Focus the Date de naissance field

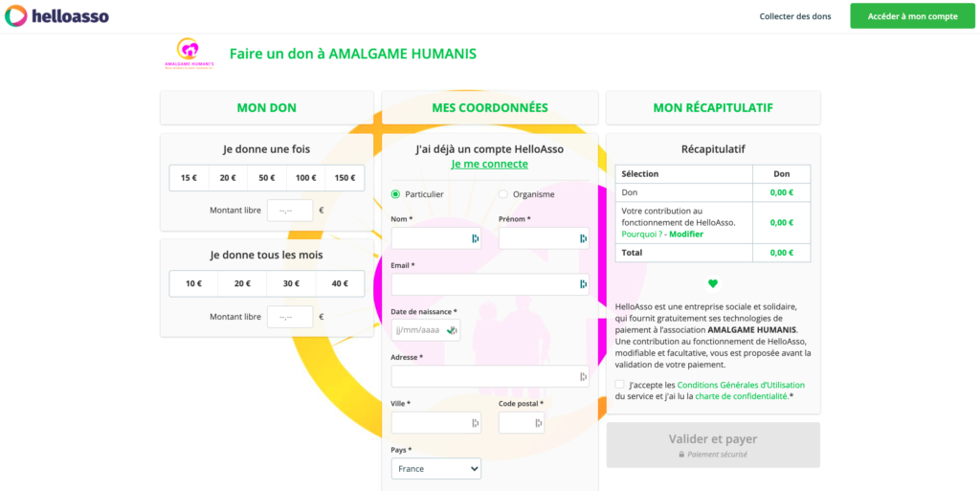[417, 330]
